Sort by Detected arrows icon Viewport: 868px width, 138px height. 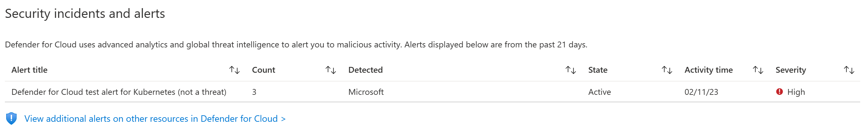(570, 70)
